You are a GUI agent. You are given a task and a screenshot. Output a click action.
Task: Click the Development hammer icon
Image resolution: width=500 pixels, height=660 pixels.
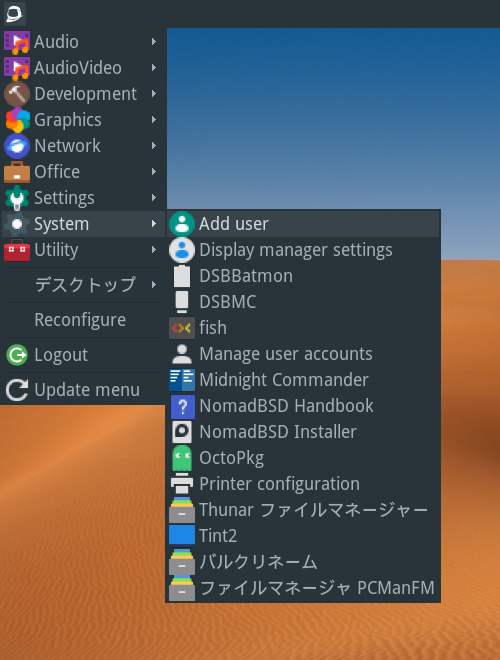point(17,94)
